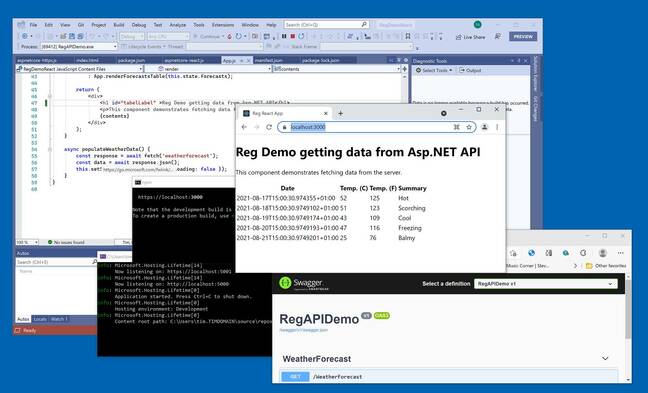Click the Freezing summary cell in forecast table
648x393 pixels.
coord(410,228)
